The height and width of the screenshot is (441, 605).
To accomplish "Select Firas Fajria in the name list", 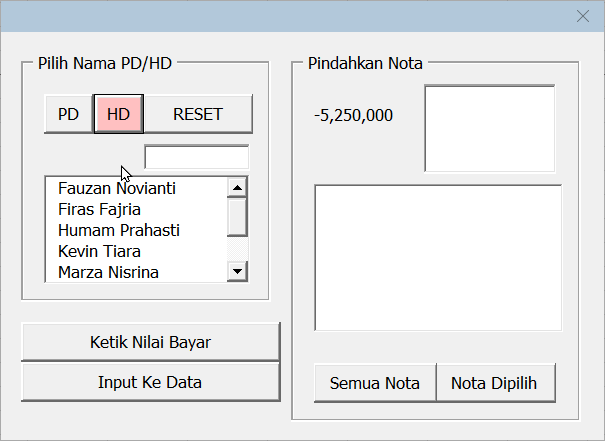I will (137, 210).
